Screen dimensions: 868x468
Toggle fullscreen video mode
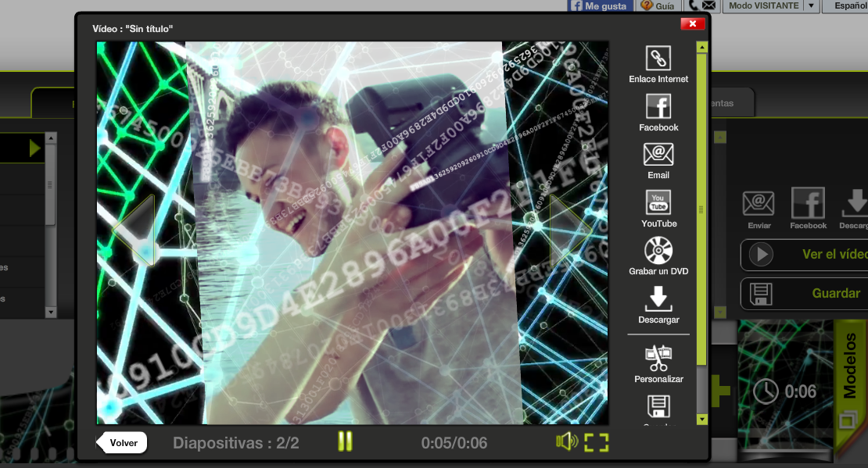[596, 442]
